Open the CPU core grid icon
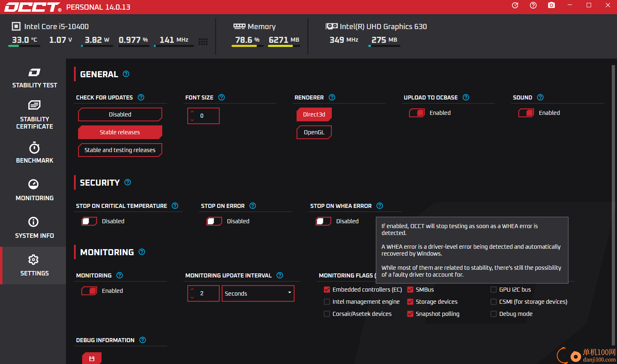617x364 pixels. click(203, 41)
